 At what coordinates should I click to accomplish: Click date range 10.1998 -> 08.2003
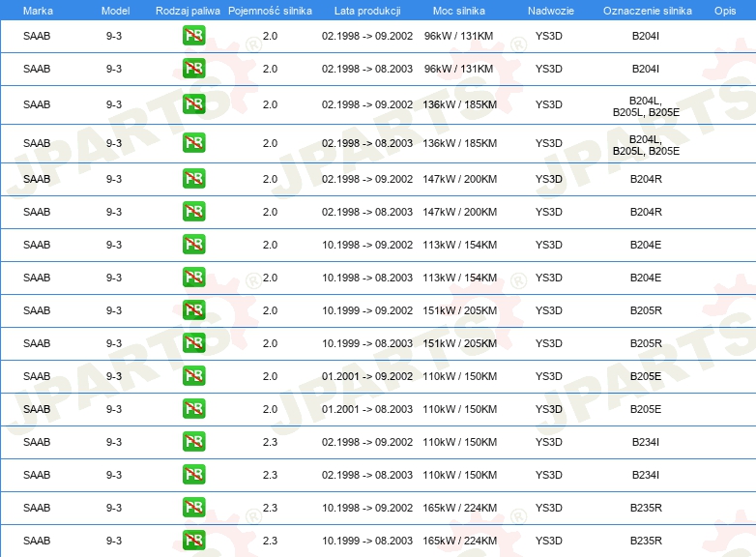click(367, 278)
